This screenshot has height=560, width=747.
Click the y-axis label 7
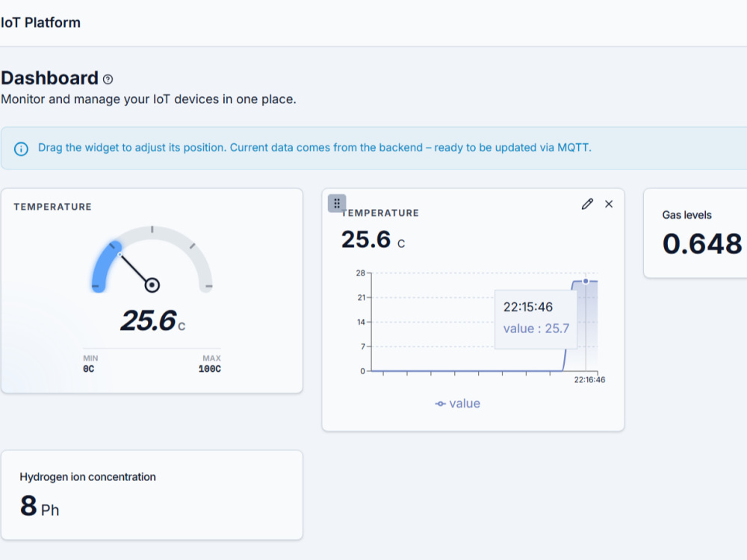tap(362, 346)
